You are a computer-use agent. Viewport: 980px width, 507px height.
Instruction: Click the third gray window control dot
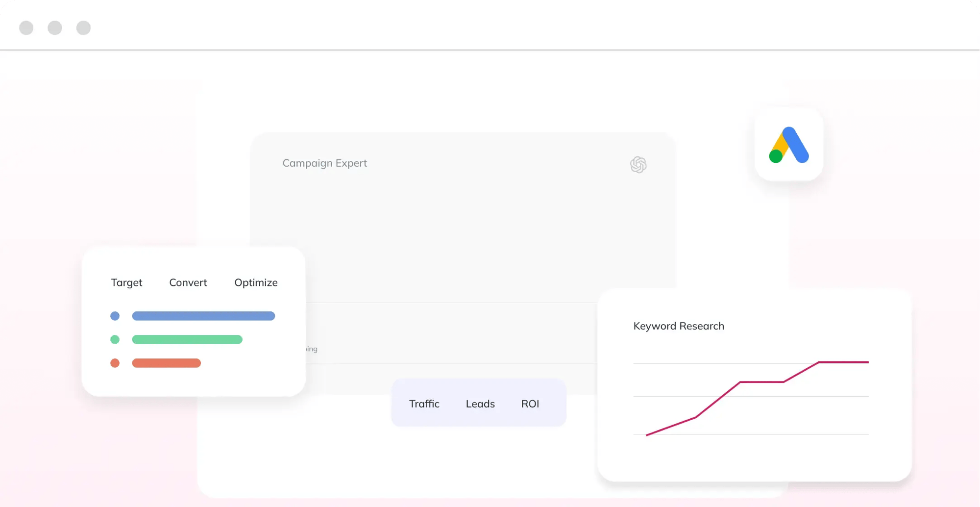83,28
